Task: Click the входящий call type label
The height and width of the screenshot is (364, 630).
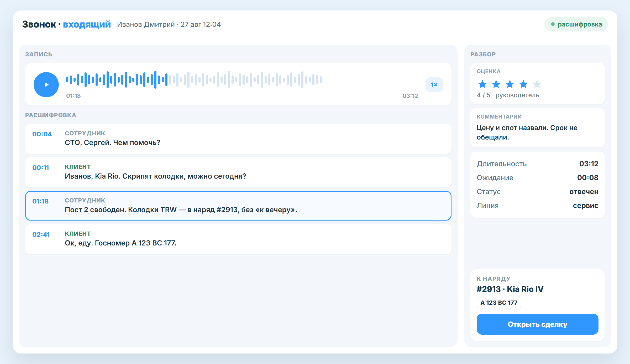Action: [x=87, y=24]
